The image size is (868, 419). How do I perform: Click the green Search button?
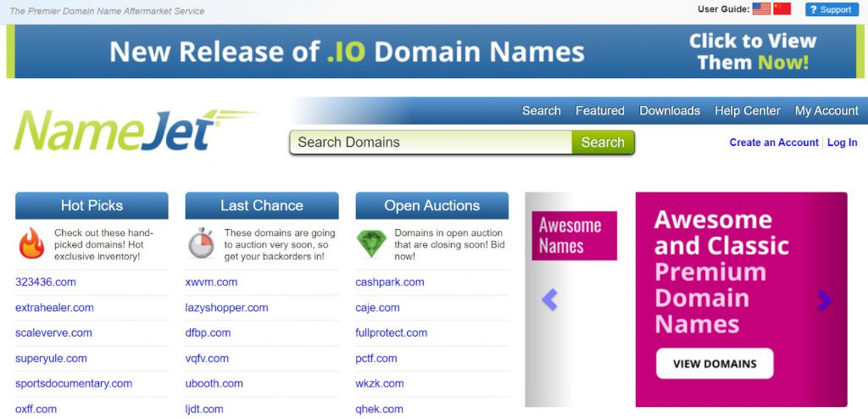(603, 142)
